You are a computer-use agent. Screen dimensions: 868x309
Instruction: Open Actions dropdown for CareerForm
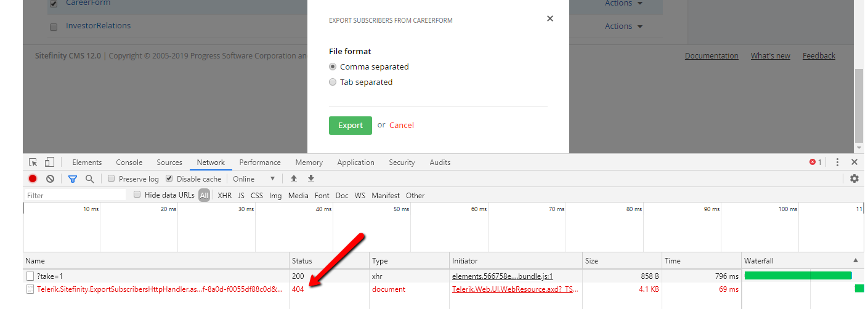[x=623, y=4]
